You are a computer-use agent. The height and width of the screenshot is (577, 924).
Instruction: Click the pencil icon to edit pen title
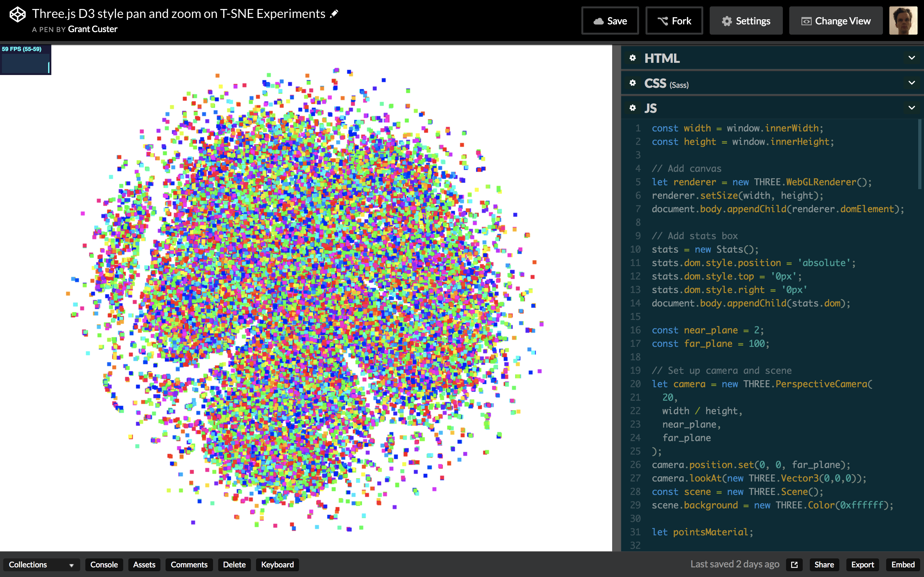pos(334,14)
